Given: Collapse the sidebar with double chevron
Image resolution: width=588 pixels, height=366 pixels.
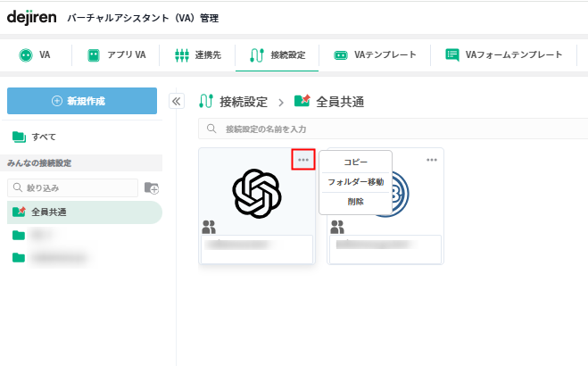Looking at the screenshot, I should coord(177,101).
